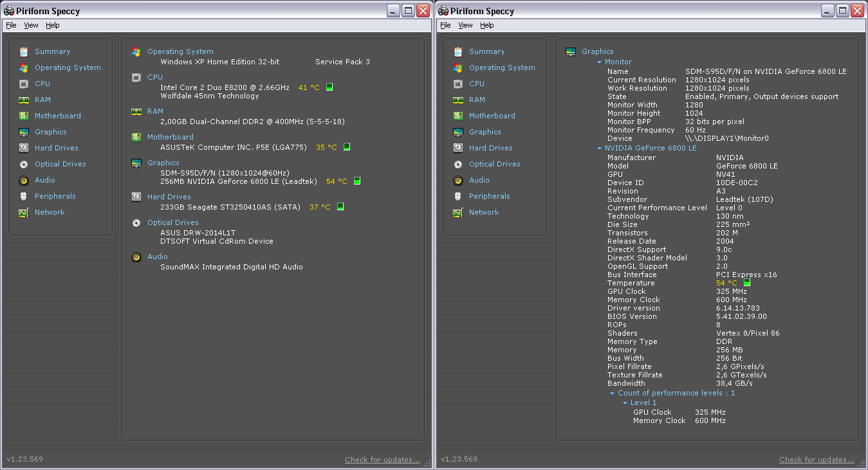
Task: Collapse the Level 1 node
Action: 625,403
